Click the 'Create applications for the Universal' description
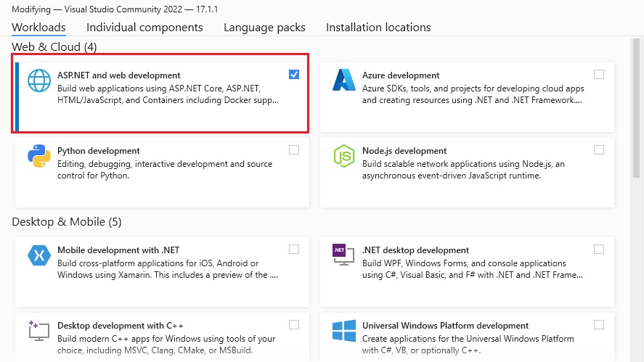Screen dimensions: 644x362 [468, 345]
